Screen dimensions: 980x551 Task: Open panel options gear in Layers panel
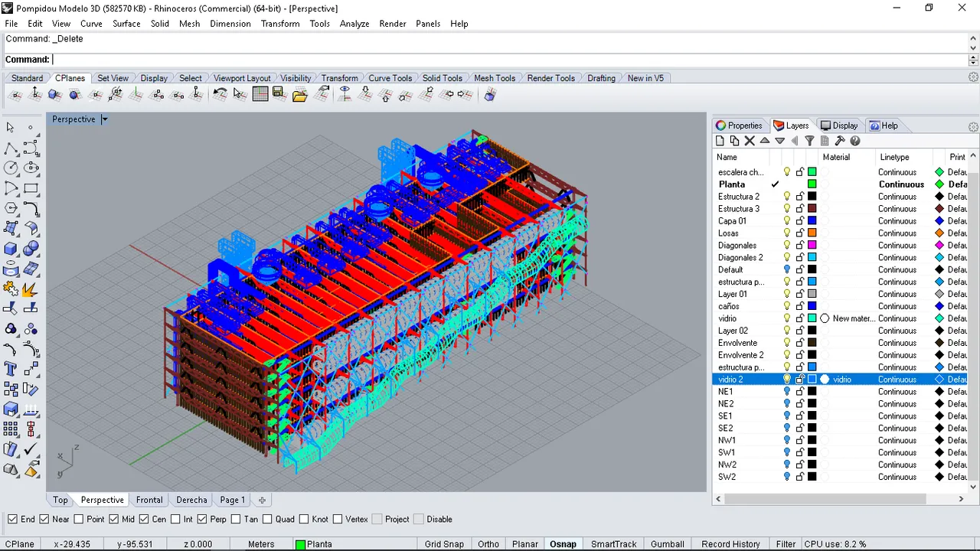click(973, 126)
